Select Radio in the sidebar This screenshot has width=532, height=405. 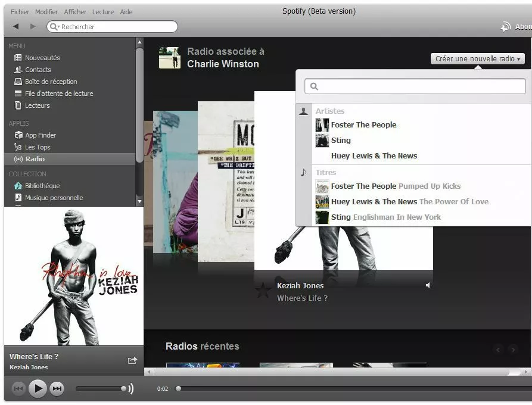pyautogui.click(x=70, y=159)
